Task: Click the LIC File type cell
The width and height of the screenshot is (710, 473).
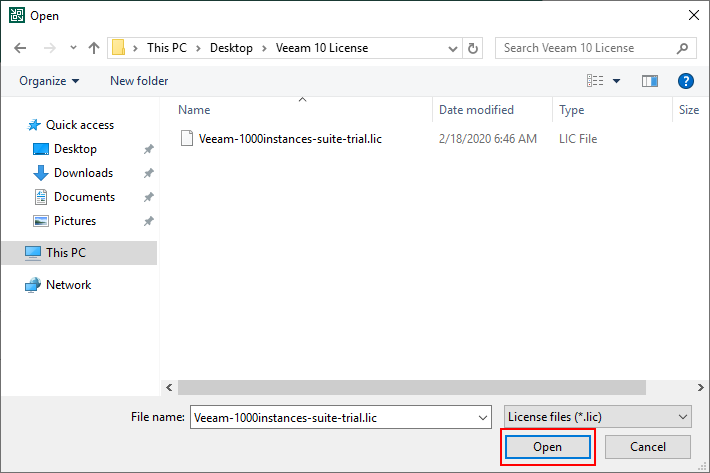Action: [578, 139]
